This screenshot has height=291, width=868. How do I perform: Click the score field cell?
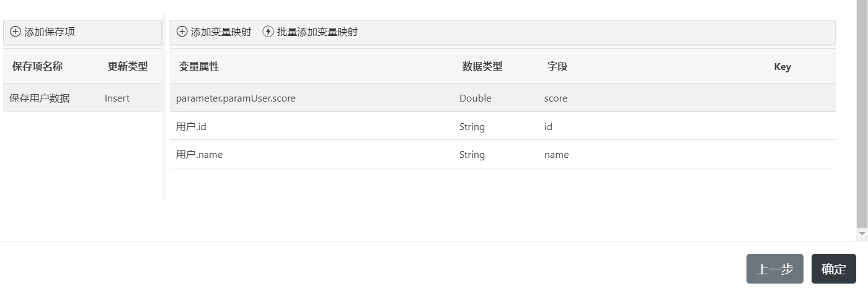tap(556, 98)
